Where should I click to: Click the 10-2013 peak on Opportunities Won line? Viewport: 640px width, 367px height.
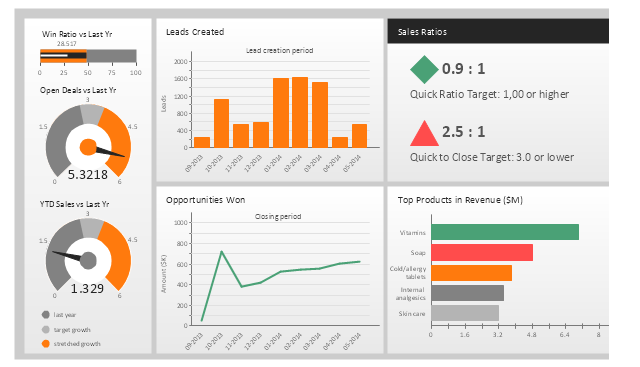pos(222,251)
